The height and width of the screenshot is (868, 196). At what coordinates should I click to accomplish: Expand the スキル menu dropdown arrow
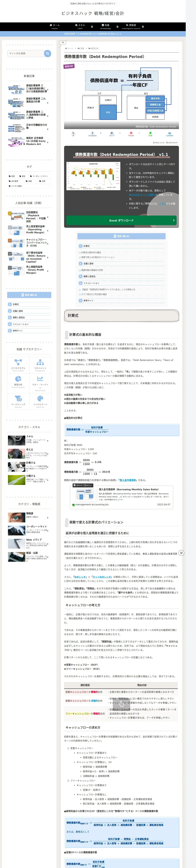pos(92,27)
